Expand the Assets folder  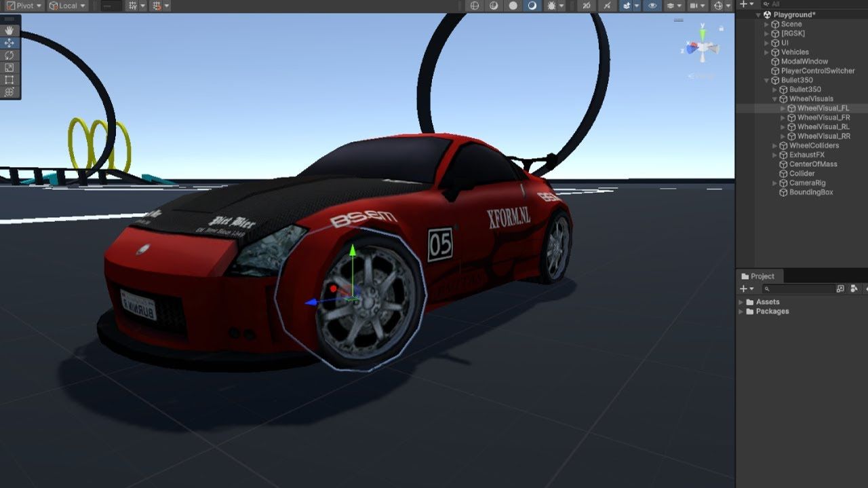(741, 302)
